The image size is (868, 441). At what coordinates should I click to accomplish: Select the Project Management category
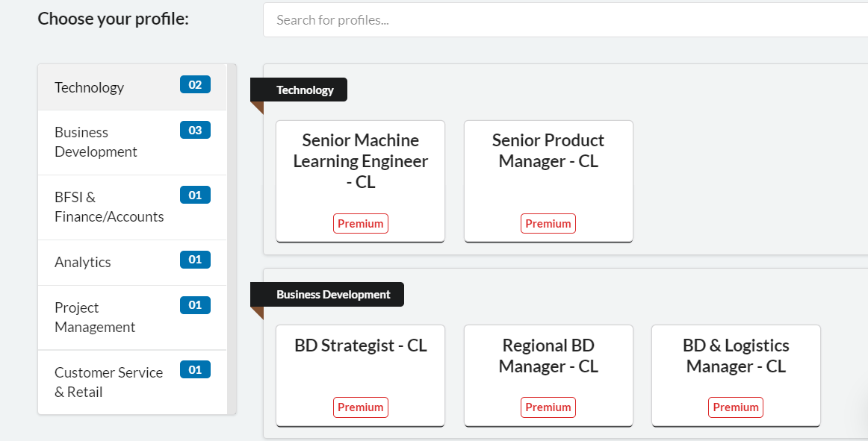[x=95, y=317]
